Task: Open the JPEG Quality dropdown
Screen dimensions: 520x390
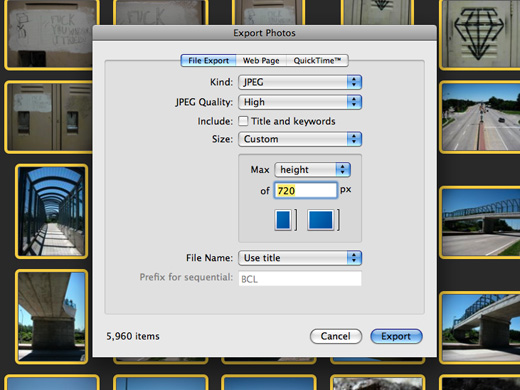Action: [300, 102]
